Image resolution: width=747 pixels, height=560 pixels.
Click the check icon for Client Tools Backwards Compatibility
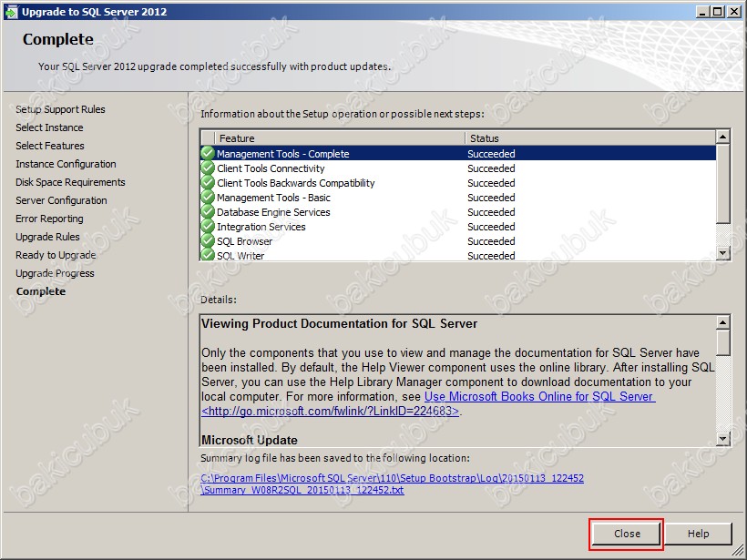[x=208, y=183]
